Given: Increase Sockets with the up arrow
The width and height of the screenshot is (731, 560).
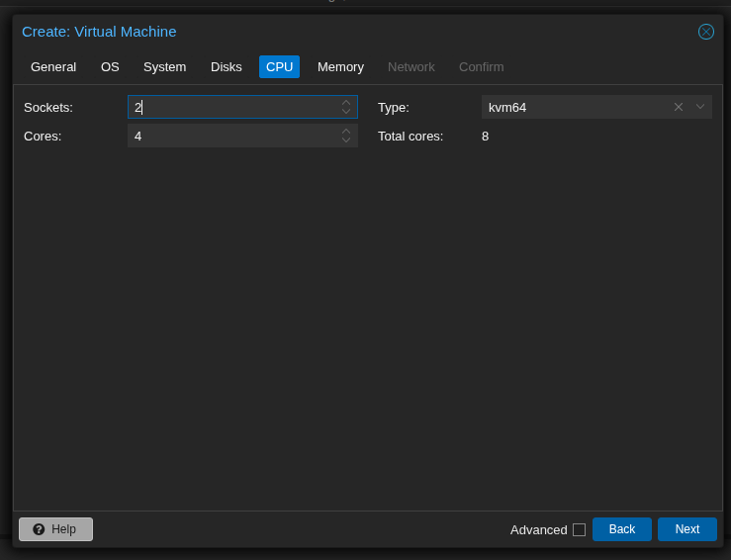Looking at the screenshot, I should [346, 103].
